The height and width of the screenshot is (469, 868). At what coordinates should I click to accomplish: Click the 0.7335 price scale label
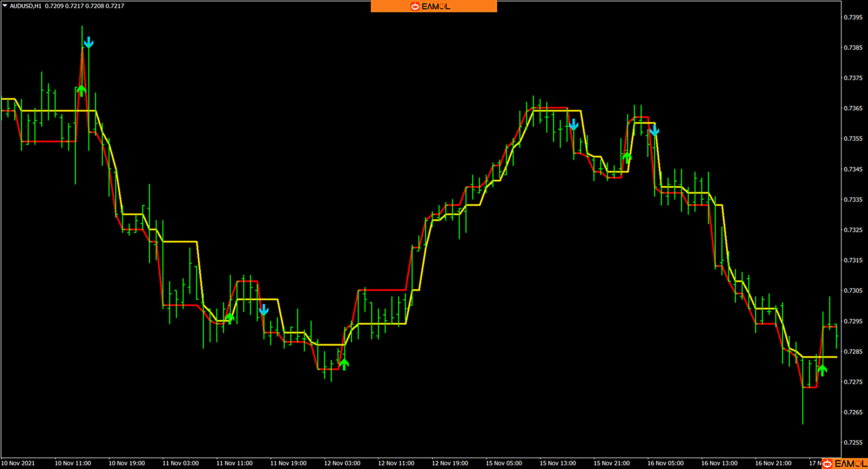click(853, 200)
